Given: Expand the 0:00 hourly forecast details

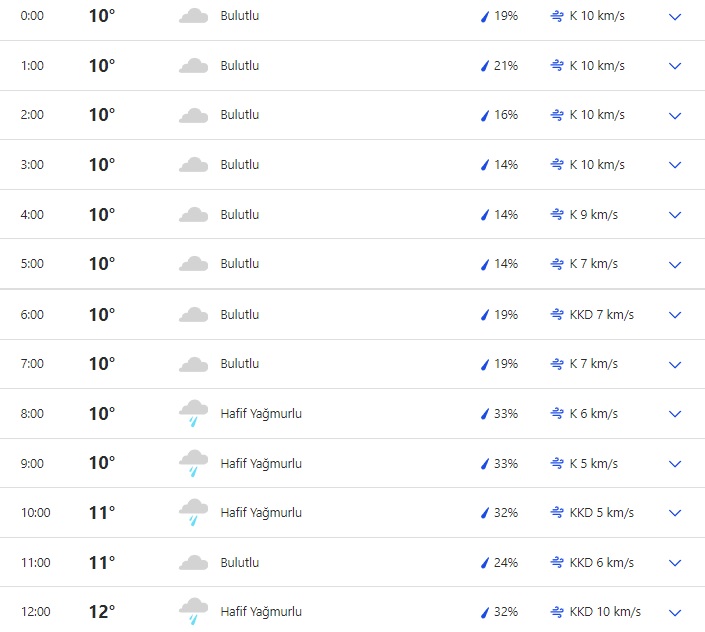Looking at the screenshot, I should coord(675,16).
